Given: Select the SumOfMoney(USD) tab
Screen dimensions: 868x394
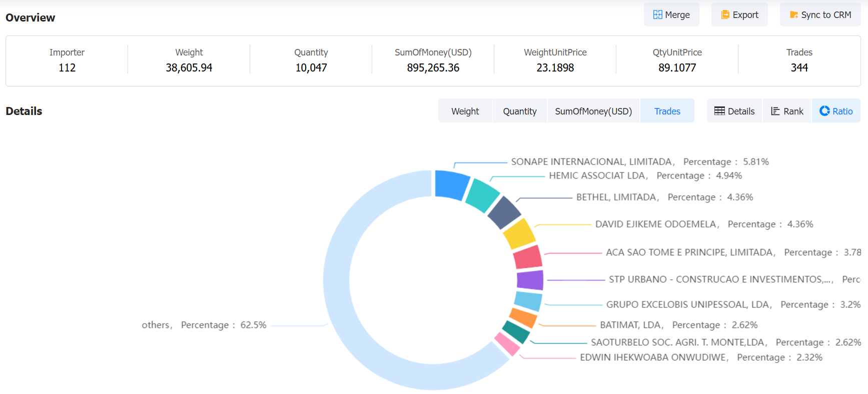Looking at the screenshot, I should [593, 111].
